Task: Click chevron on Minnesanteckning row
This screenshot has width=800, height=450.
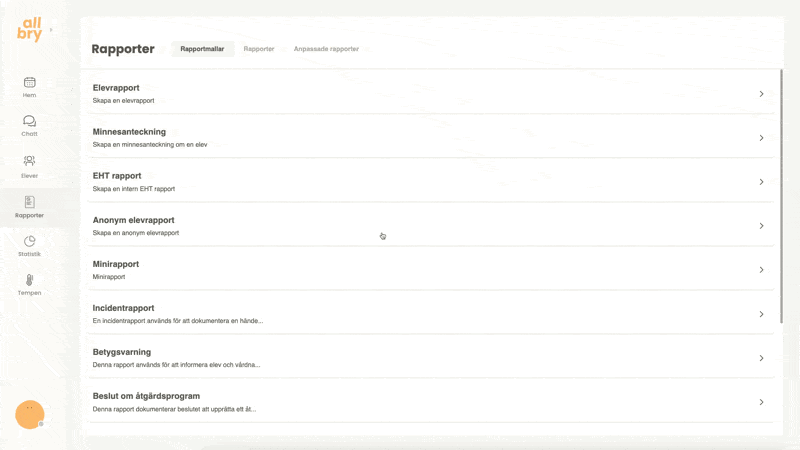Action: (761, 138)
